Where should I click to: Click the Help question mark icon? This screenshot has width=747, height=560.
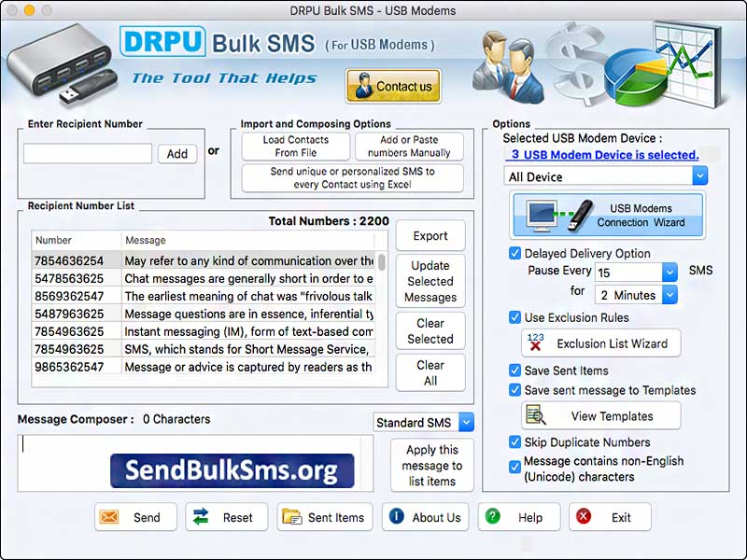[492, 516]
